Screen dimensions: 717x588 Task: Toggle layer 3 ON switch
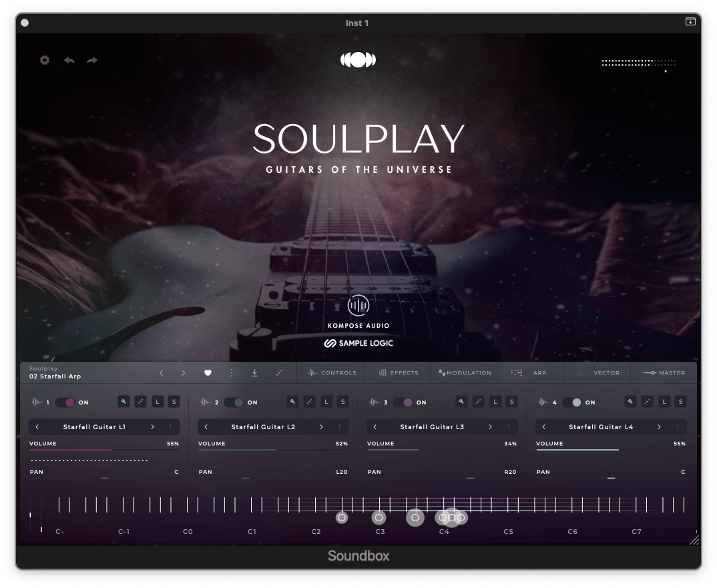(403, 402)
